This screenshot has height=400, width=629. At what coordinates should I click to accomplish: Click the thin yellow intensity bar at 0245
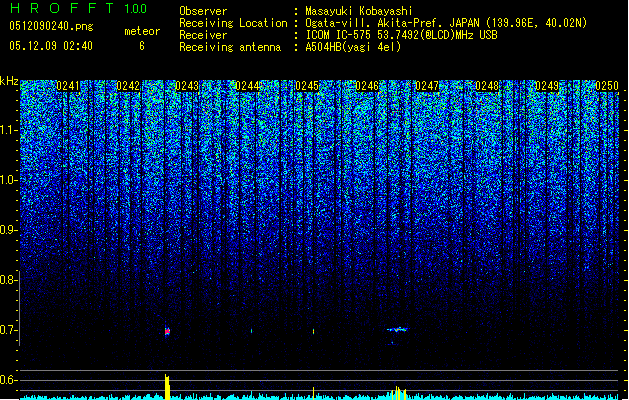(x=313, y=393)
